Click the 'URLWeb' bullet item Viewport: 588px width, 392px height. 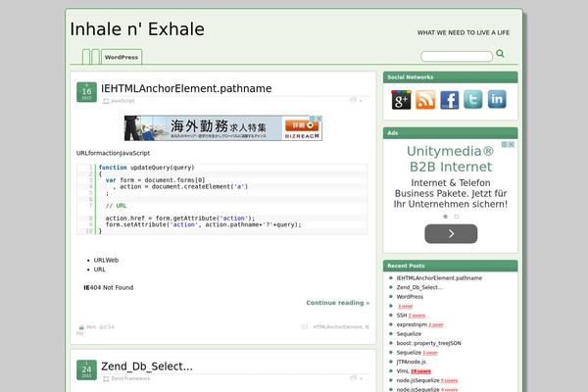(x=106, y=261)
